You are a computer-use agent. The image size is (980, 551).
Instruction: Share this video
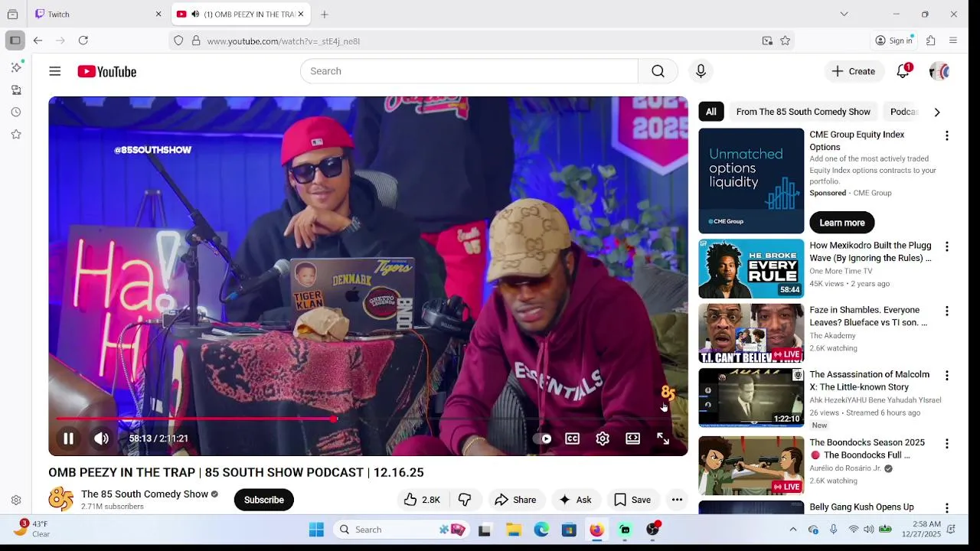(x=515, y=500)
